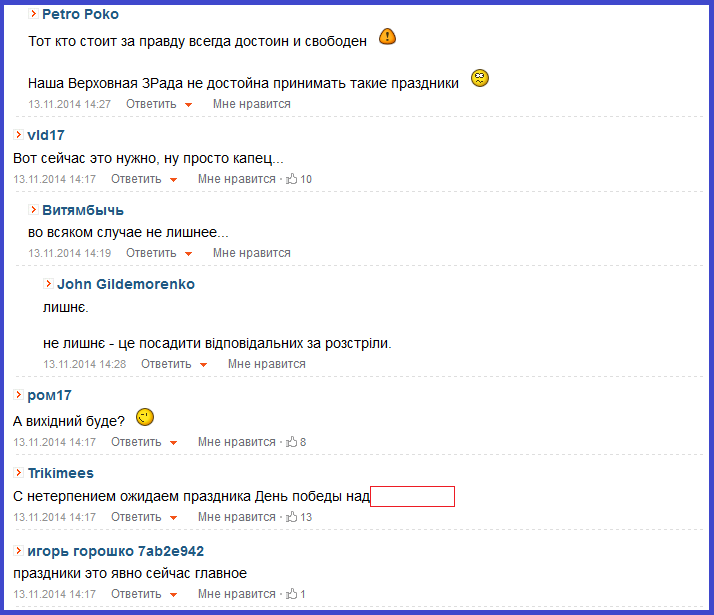Click 'Ответить' under ром17's comment

coord(136,442)
